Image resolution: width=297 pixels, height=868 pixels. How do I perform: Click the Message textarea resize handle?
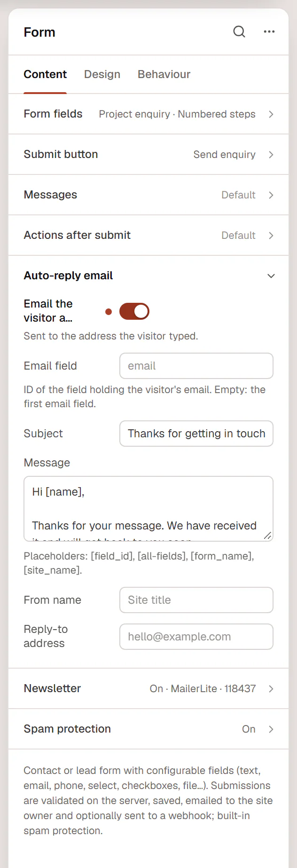pyautogui.click(x=267, y=536)
